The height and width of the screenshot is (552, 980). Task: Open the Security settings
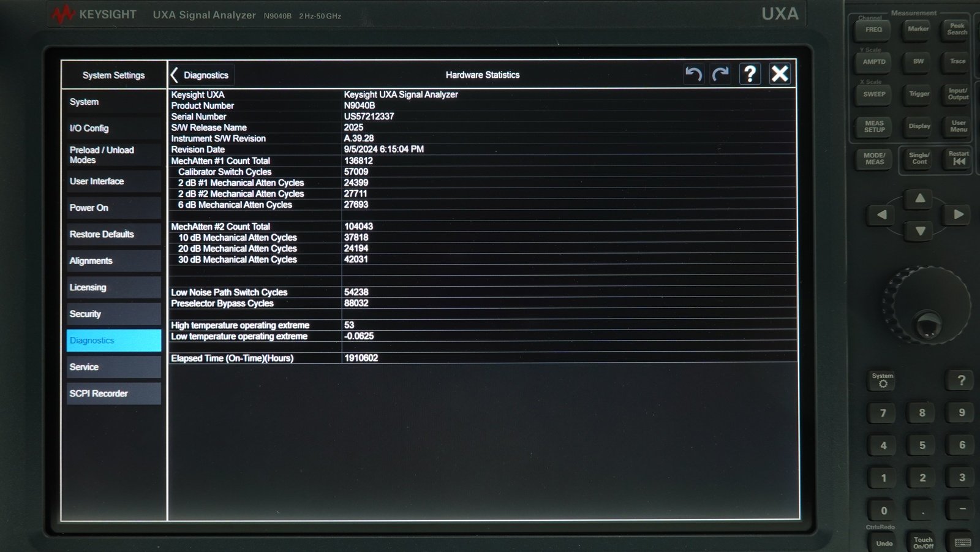(113, 314)
